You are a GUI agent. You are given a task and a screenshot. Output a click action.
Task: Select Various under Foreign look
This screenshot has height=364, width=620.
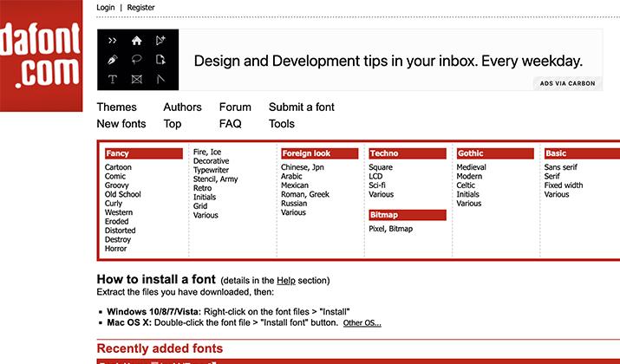point(293,212)
